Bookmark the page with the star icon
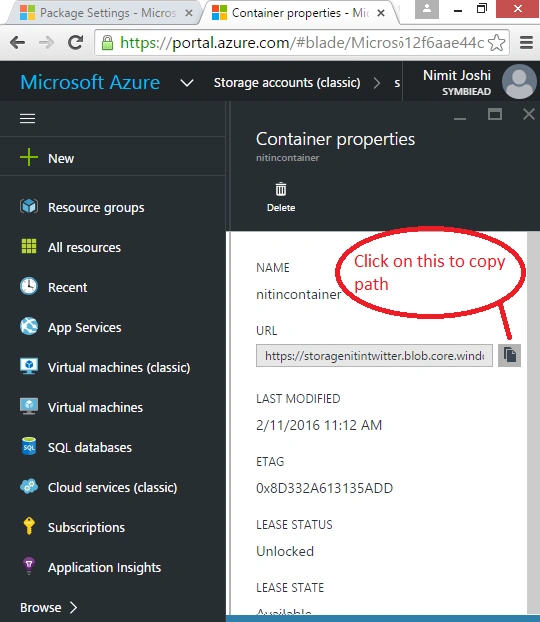This screenshot has height=622, width=540. (x=497, y=42)
